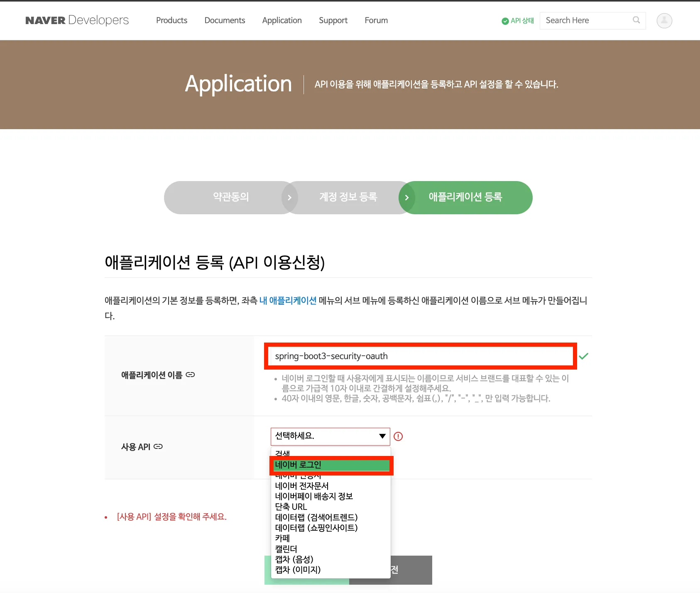Select 네이버페이 배송지 정보 option
This screenshot has width=700, height=593.
[331, 496]
